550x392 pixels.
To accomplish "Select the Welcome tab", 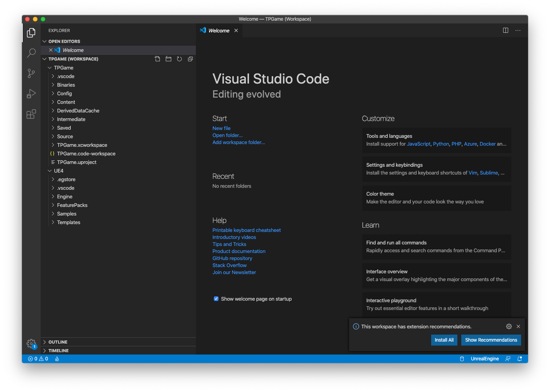I will pyautogui.click(x=219, y=30).
